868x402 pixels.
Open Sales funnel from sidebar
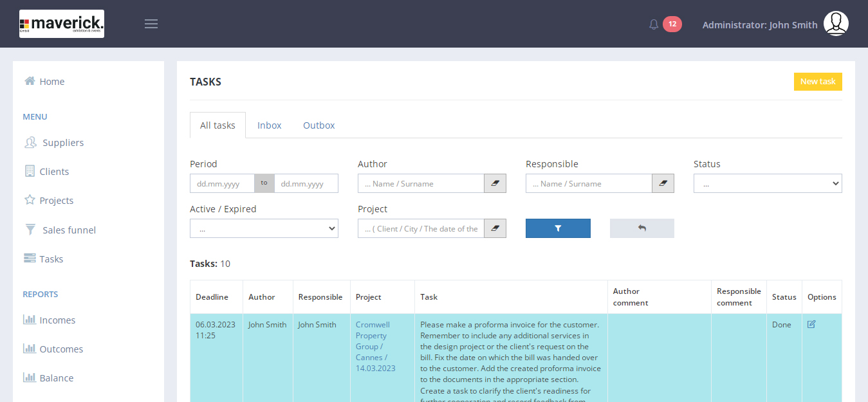point(69,230)
